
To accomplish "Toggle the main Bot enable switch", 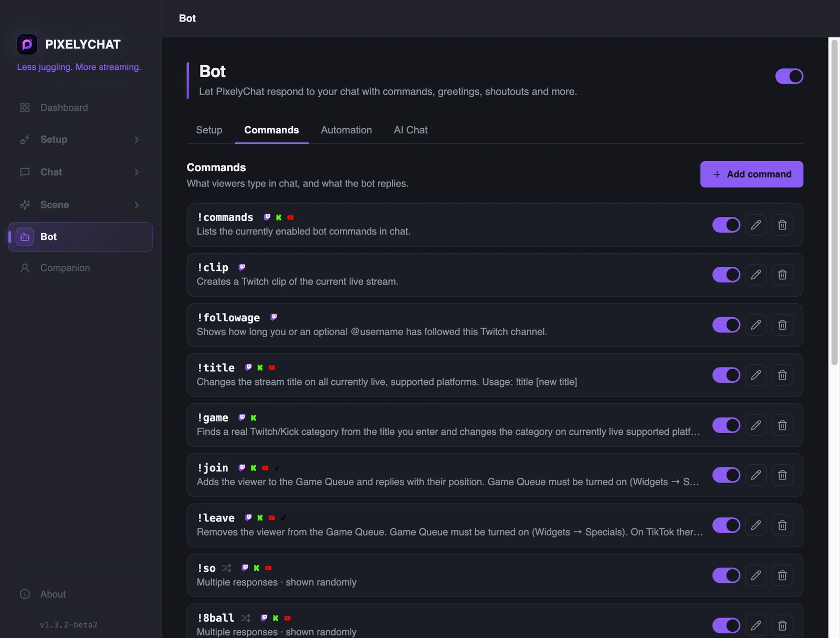I will click(x=789, y=76).
